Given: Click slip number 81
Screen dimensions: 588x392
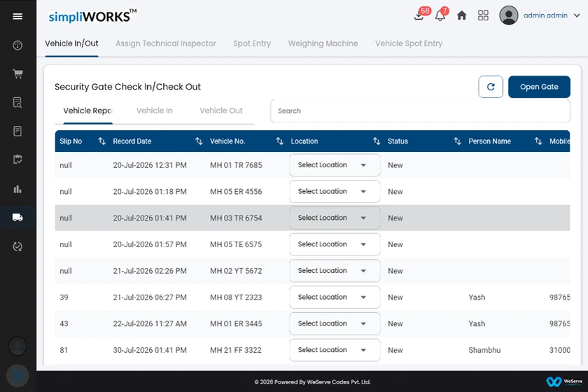Looking at the screenshot, I should pos(64,350).
